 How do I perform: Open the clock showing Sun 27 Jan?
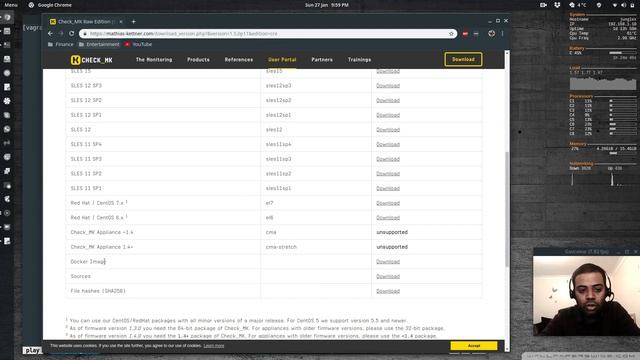pos(327,5)
